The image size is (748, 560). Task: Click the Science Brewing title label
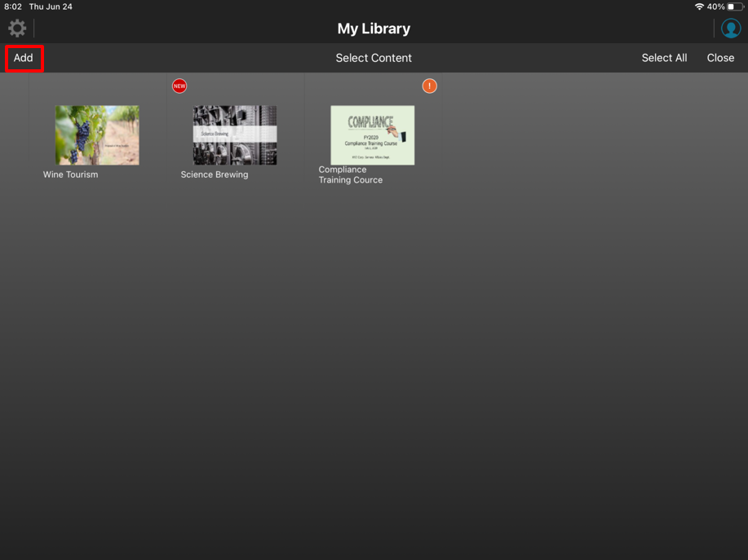tap(215, 174)
